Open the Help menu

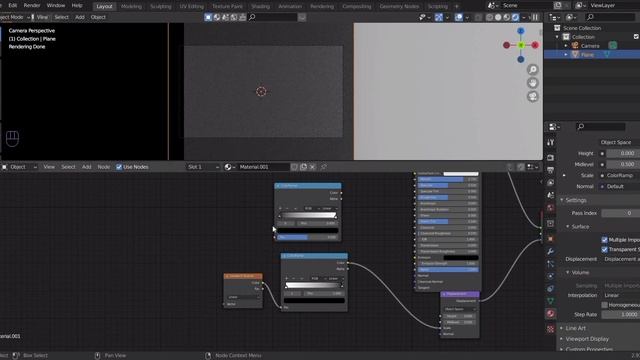tap(77, 6)
